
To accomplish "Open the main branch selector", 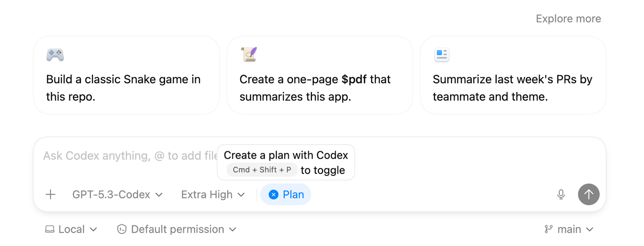I will [x=569, y=229].
